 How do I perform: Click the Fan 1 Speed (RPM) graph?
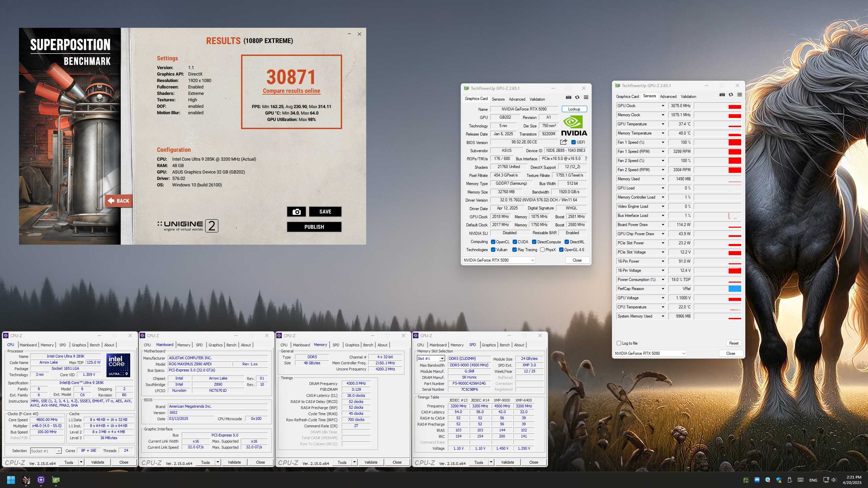pos(717,151)
